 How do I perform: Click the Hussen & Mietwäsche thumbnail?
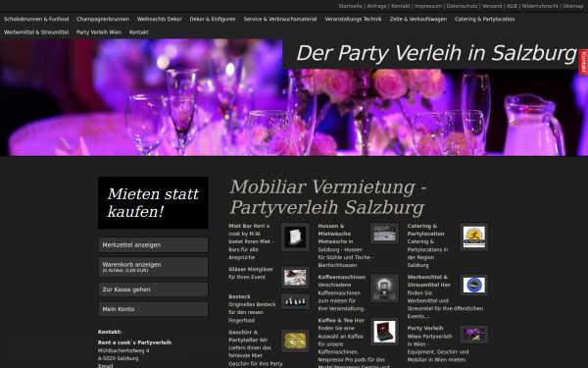pyautogui.click(x=384, y=234)
